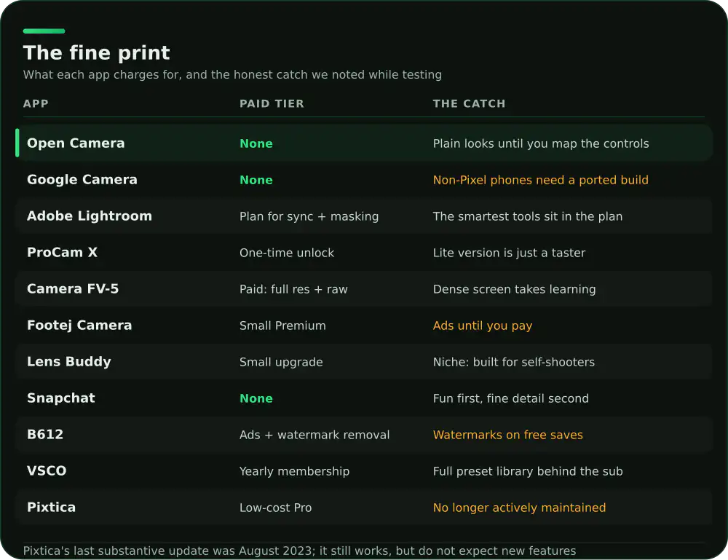Click 'The smartest tools sit in the plan'
728x560 pixels.
(528, 216)
